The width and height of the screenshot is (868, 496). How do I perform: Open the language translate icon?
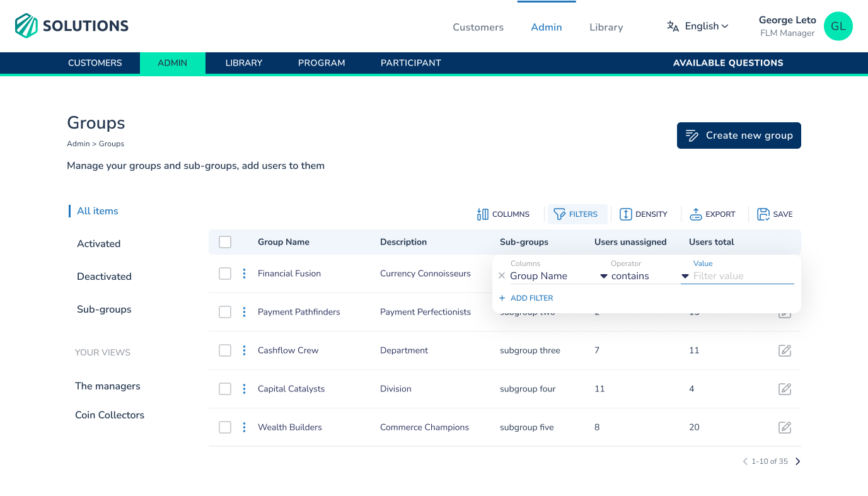[673, 26]
